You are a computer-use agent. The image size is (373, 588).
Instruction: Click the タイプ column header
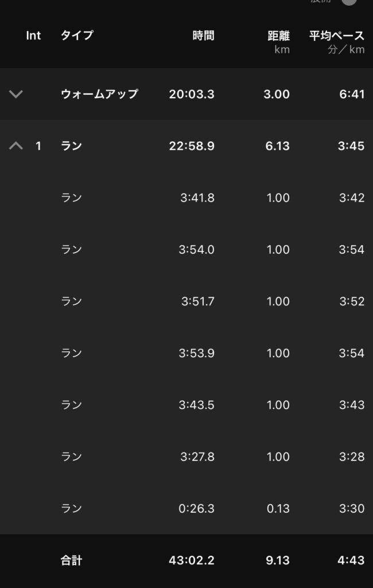(77, 36)
